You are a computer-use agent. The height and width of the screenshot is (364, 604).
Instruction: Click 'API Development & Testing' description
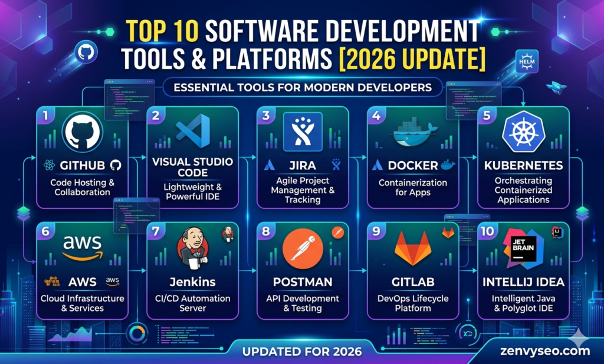(x=303, y=303)
